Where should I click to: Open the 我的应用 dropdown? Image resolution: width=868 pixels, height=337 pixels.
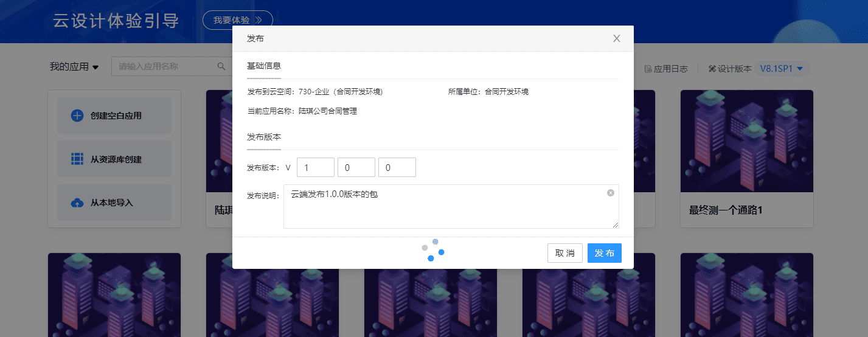[x=74, y=67]
